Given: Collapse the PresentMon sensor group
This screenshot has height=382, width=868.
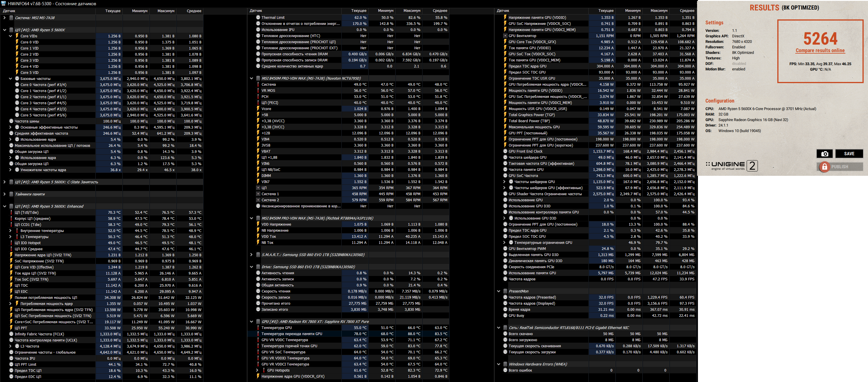Looking at the screenshot, I should (x=499, y=291).
